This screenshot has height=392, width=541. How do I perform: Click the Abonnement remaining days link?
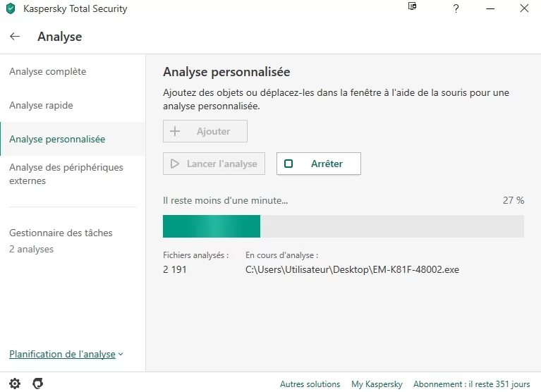[x=472, y=384]
